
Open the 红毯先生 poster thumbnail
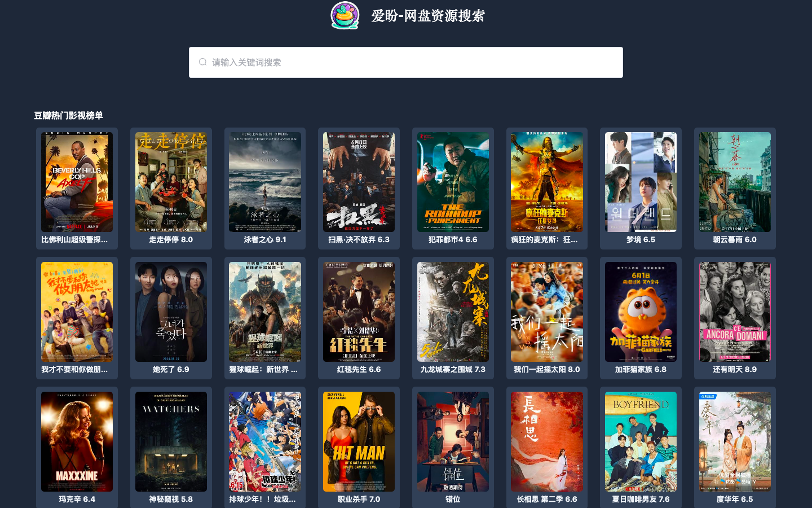pyautogui.click(x=359, y=312)
